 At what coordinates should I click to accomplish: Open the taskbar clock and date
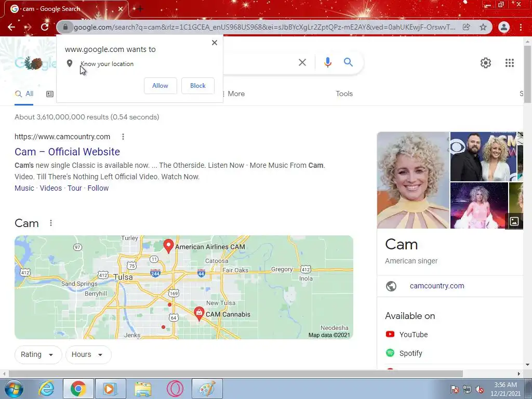[x=506, y=389]
